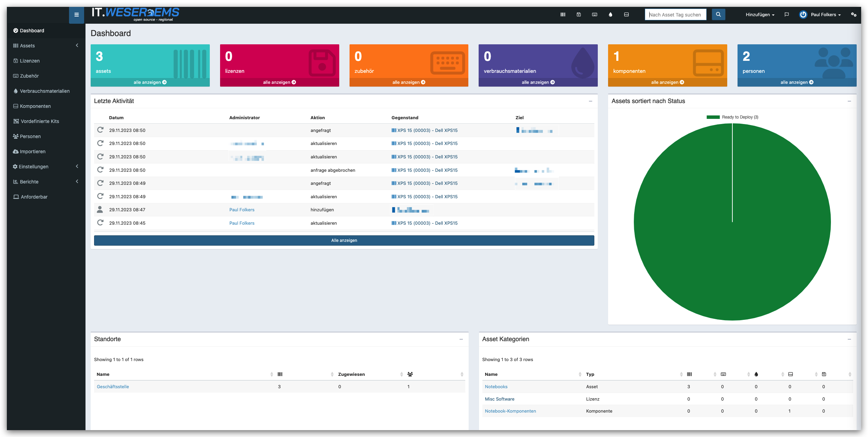Sort Asset Kategorien by barcode column
868x437 pixels.
click(x=689, y=374)
